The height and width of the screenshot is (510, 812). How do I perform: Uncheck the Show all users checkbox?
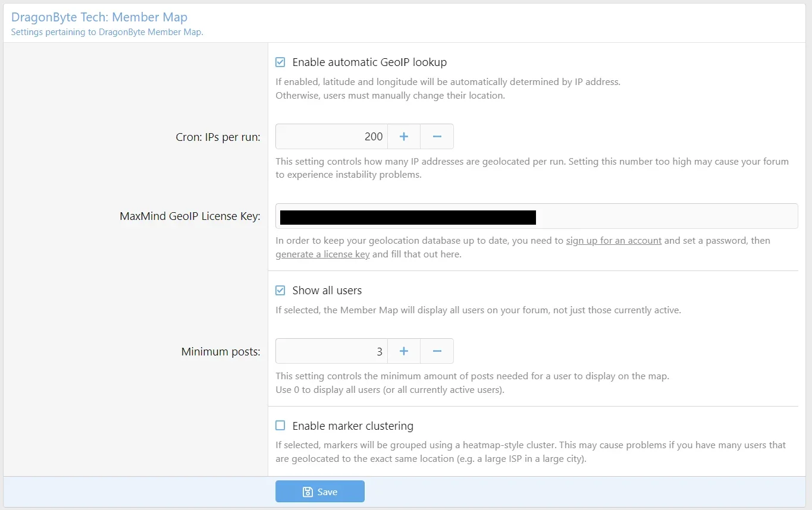coord(280,290)
